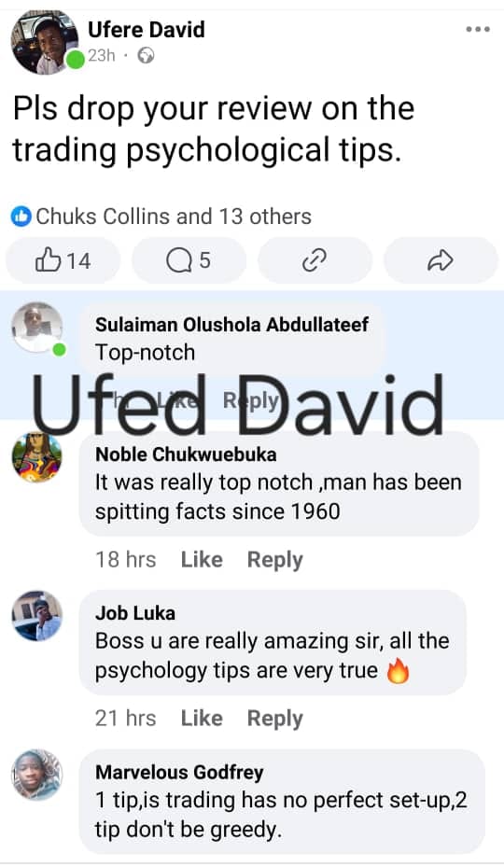Tap the thumbs-up Like button showing 14
This screenshot has height=867, width=504.
(x=63, y=260)
